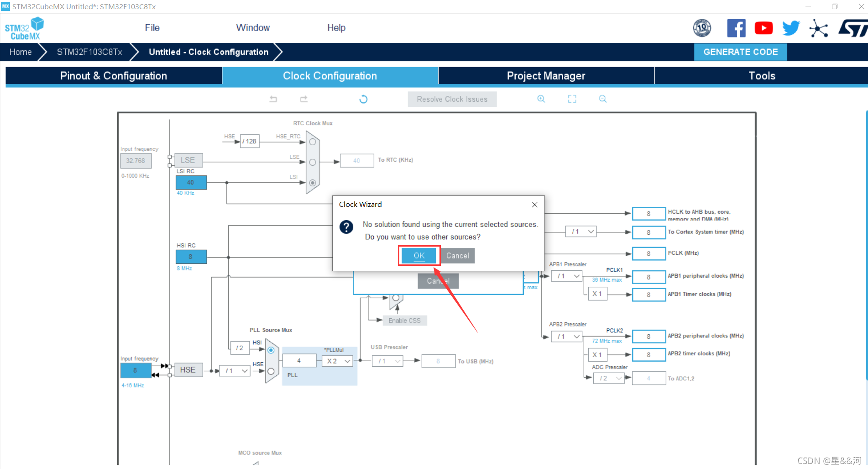This screenshot has width=868, height=469.
Task: Open the ST community network icon
Action: pos(819,28)
